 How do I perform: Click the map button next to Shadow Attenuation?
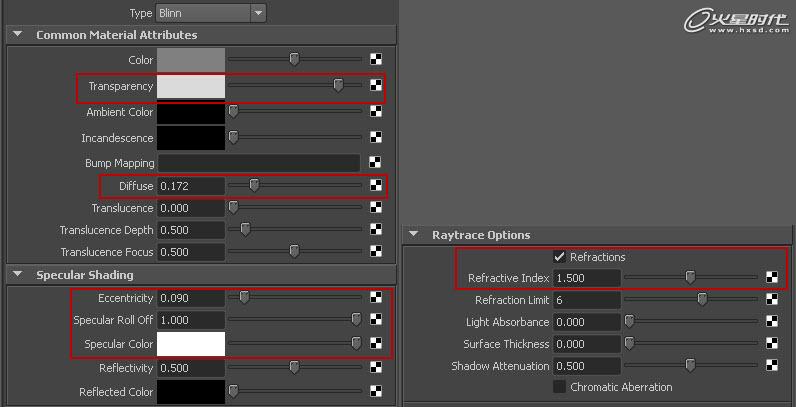772,365
